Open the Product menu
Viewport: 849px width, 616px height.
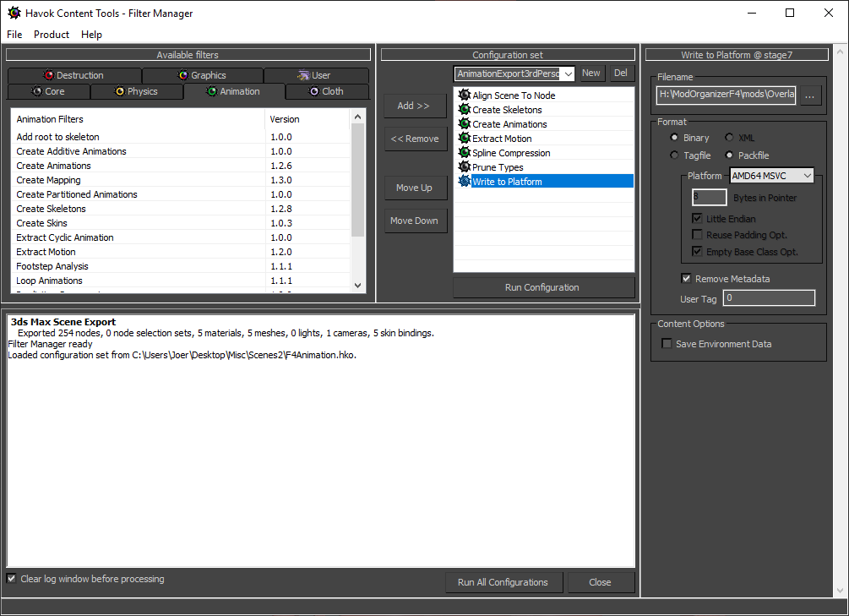click(x=52, y=34)
